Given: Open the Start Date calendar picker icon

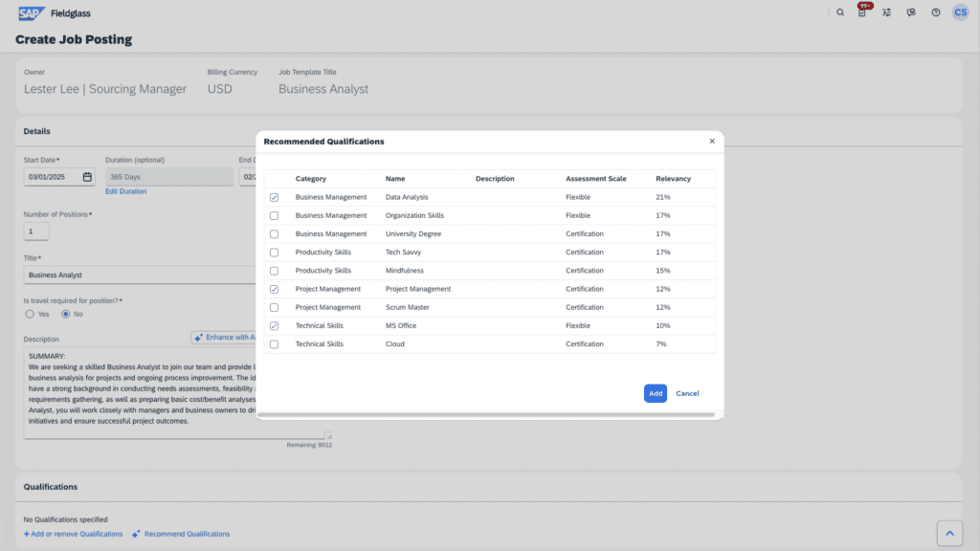Looking at the screenshot, I should point(87,177).
